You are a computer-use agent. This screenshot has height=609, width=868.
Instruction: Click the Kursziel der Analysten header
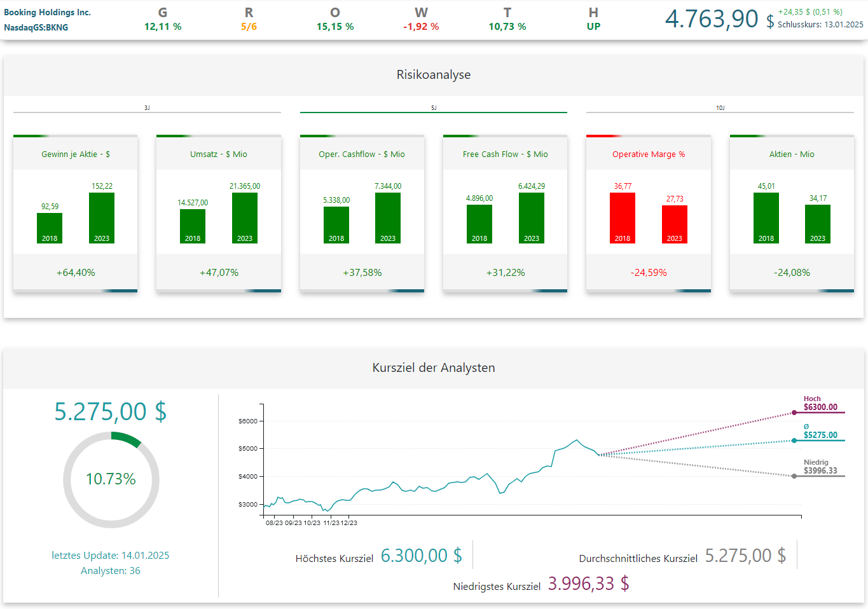434,367
